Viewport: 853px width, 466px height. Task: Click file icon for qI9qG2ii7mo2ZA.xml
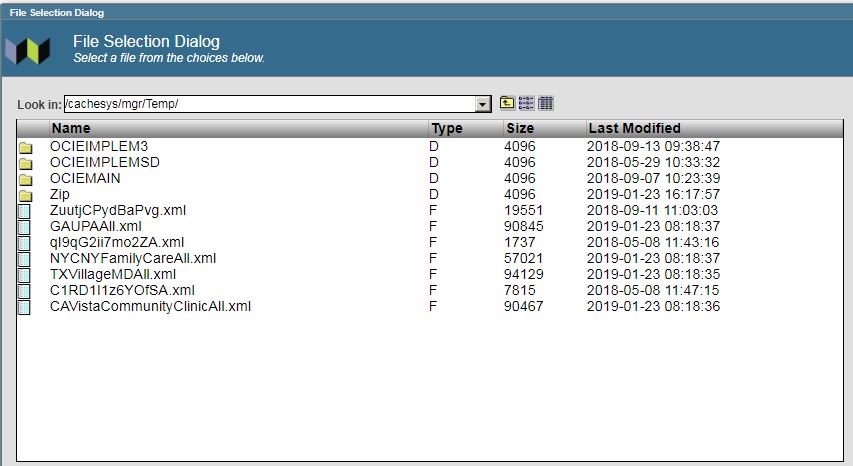point(24,243)
